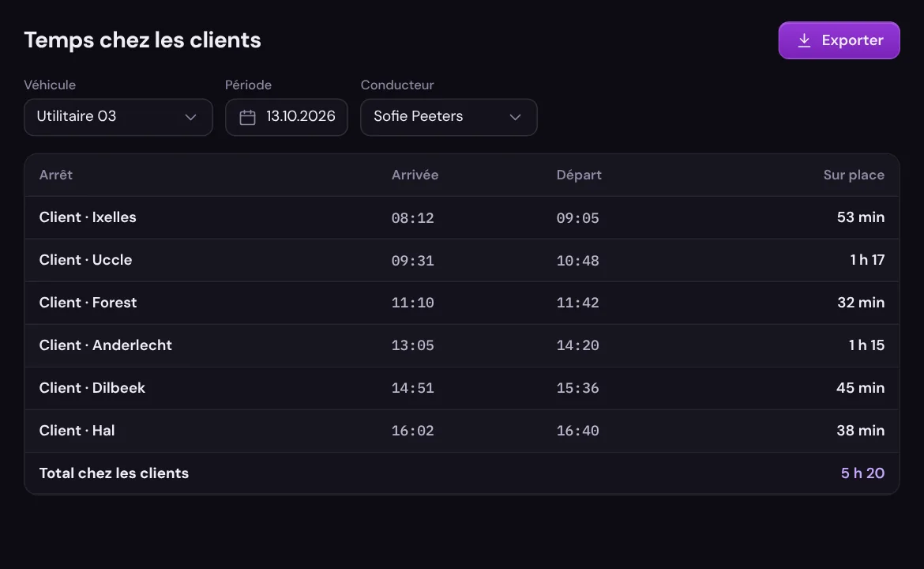Screen dimensions: 924x569
Task: Click the 53 min duration for Ixelles
Action: 860,217
